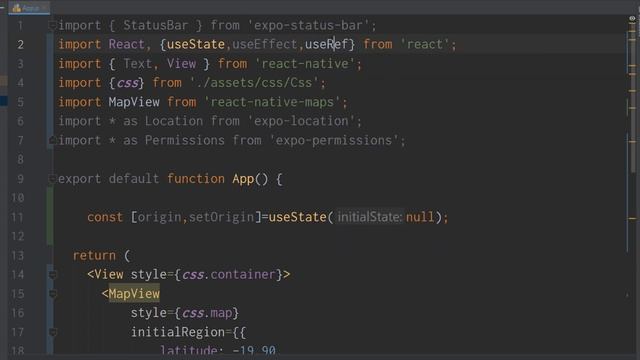Click fold end marker at line 7
Screen dimensions: 640x360
pos(52,140)
